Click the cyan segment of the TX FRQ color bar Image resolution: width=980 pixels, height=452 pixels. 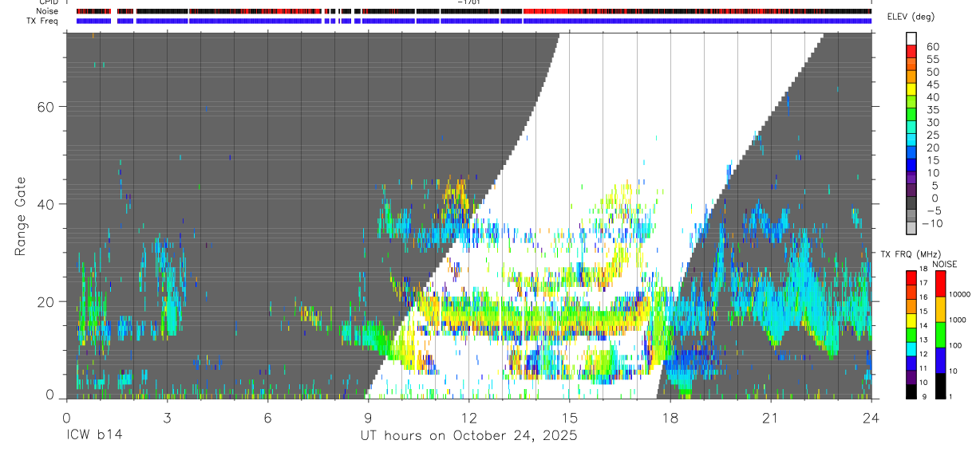click(x=911, y=348)
